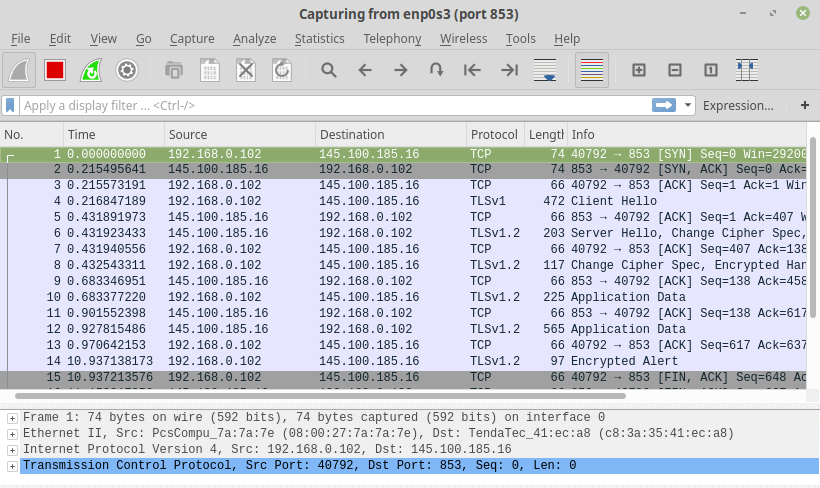Jump to the first packet
The height and width of the screenshot is (488, 820).
[473, 70]
